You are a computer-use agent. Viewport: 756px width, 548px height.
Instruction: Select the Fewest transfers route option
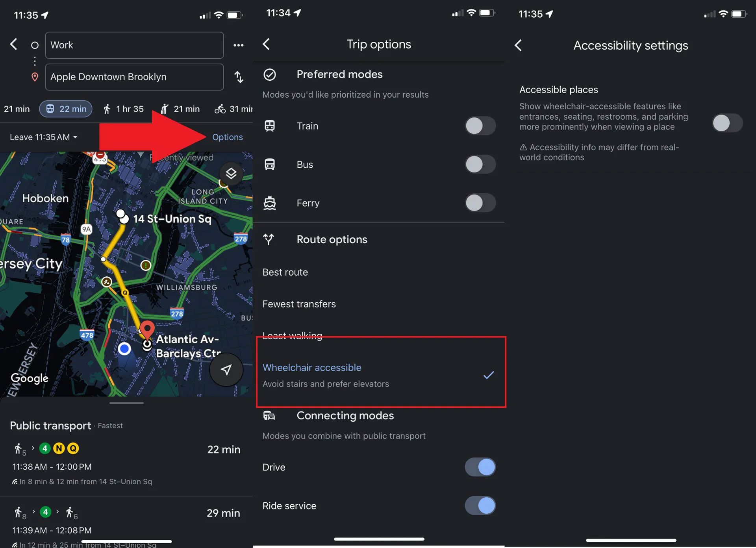(299, 304)
